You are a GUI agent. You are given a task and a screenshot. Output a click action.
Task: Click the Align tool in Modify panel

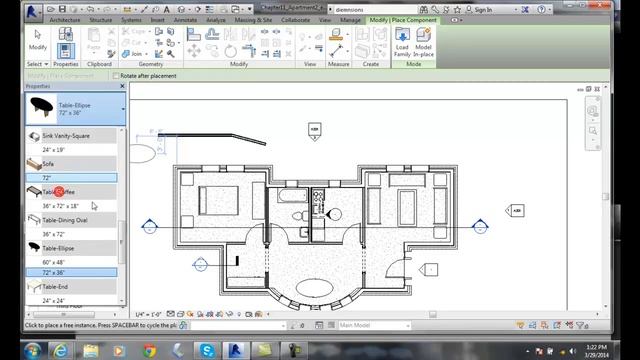click(x=193, y=34)
